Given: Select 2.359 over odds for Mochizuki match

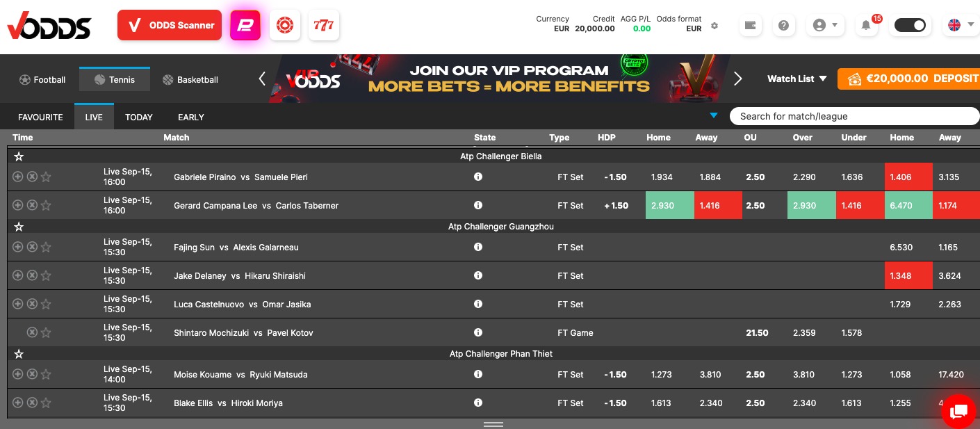Looking at the screenshot, I should tap(804, 332).
